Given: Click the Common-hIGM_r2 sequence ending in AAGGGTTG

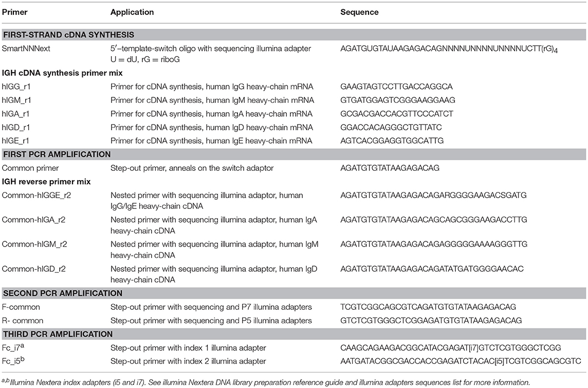Looking at the screenshot, I should [433, 244].
